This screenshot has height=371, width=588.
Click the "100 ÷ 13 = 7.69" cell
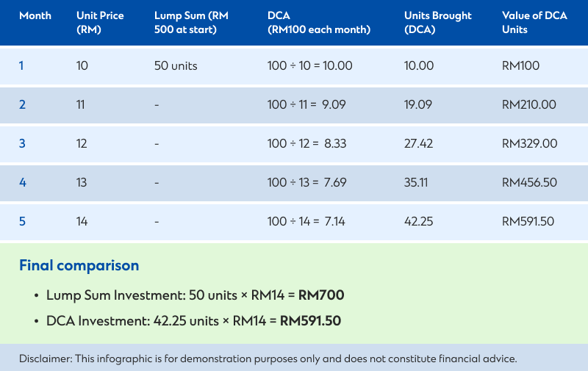(x=306, y=182)
